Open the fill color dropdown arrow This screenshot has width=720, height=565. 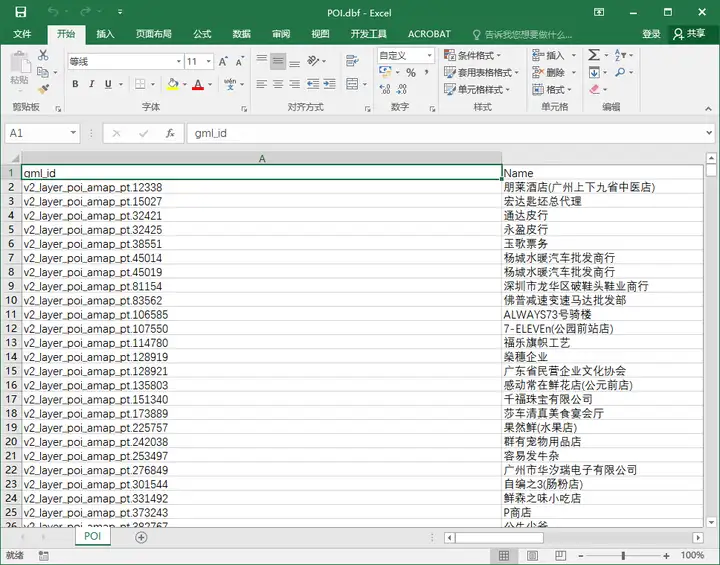tap(185, 85)
